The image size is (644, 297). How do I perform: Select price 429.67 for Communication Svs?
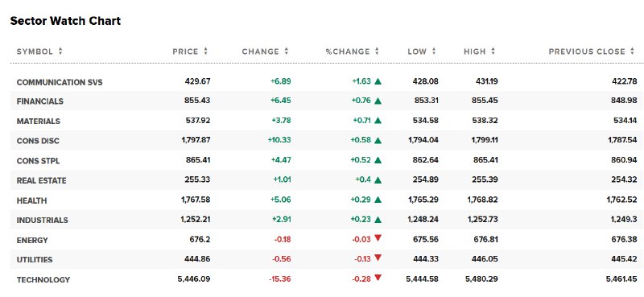tap(197, 81)
